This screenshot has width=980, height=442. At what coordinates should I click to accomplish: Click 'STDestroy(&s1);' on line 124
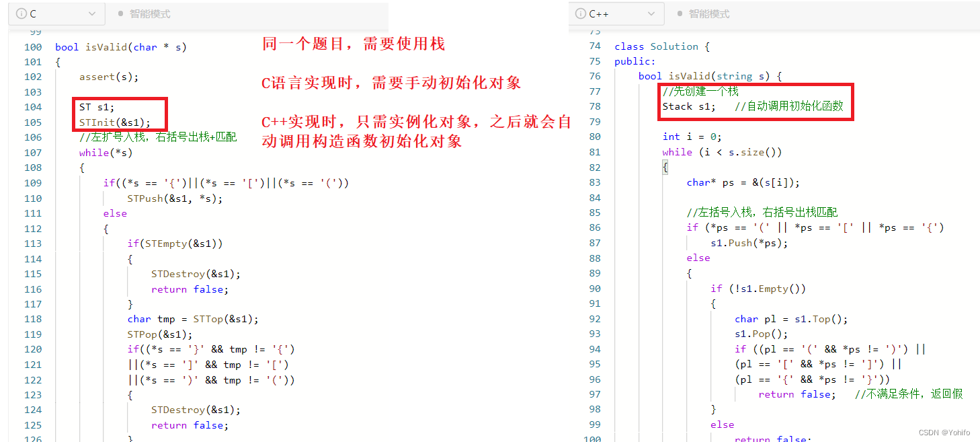coord(196,410)
